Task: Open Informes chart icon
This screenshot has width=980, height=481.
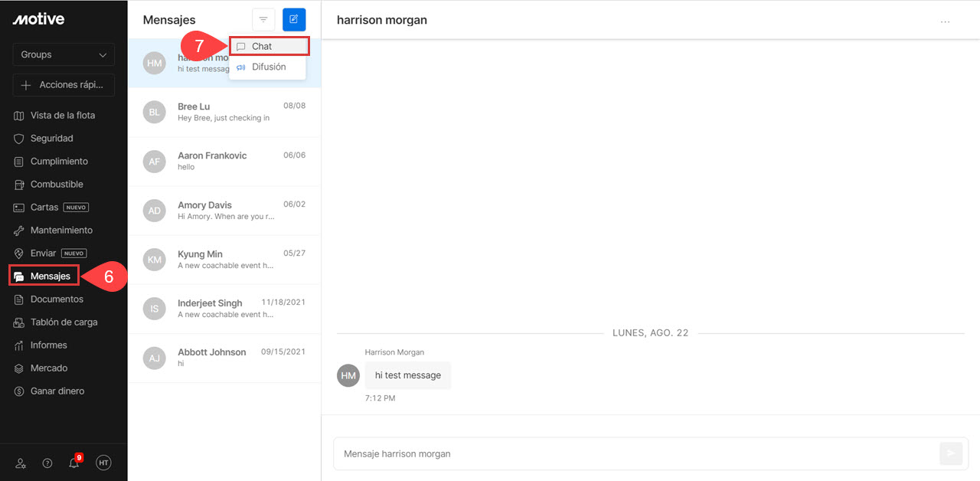Action: (20, 345)
